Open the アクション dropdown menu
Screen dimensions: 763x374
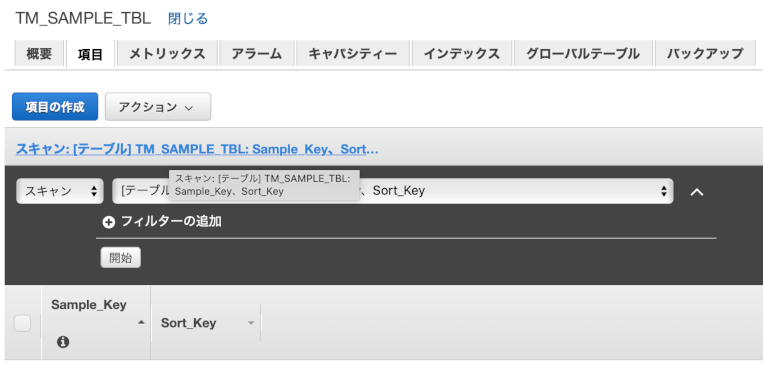click(158, 107)
